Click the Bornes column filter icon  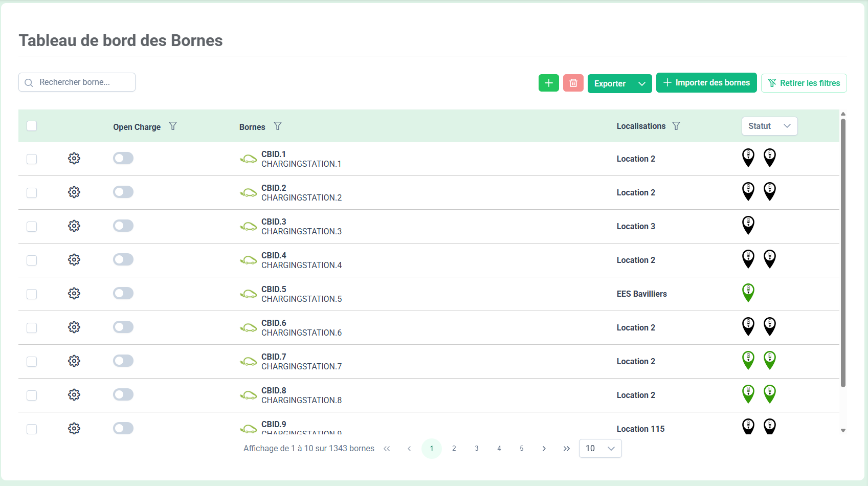tap(278, 126)
